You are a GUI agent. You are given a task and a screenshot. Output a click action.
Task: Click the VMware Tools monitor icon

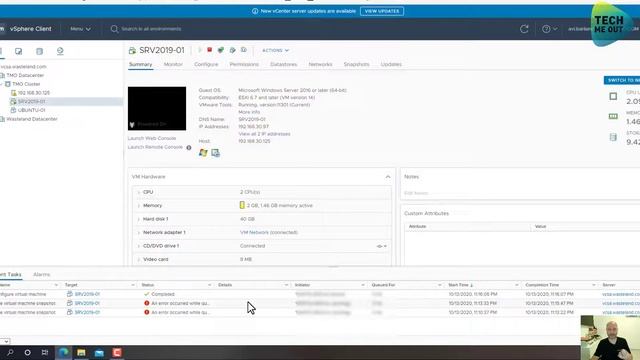pyautogui.click(x=215, y=153)
